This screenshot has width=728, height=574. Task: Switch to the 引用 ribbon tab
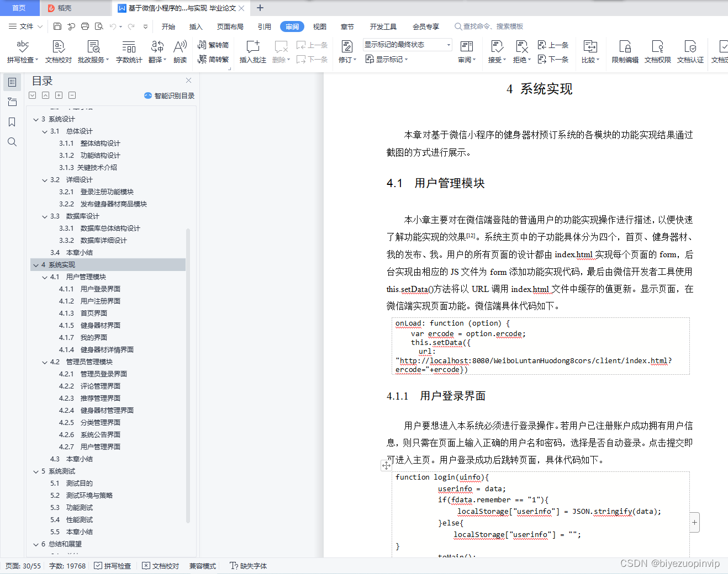pos(265,26)
